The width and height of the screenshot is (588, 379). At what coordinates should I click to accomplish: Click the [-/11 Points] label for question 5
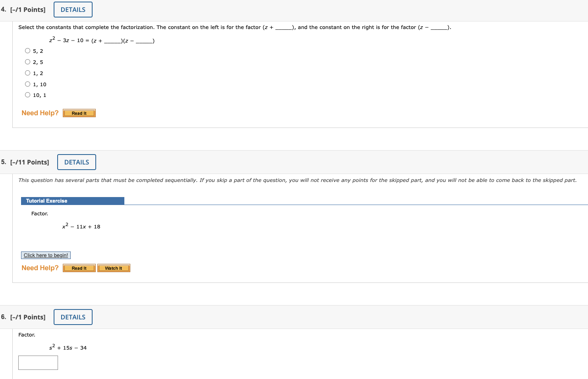coord(29,162)
